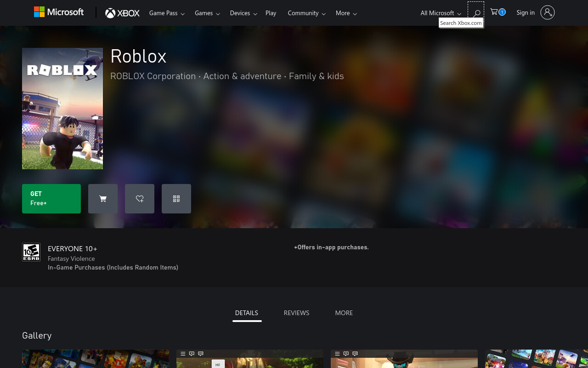Click the ESRB Everyone 10+ rating icon
This screenshot has width=588, height=368.
click(31, 252)
